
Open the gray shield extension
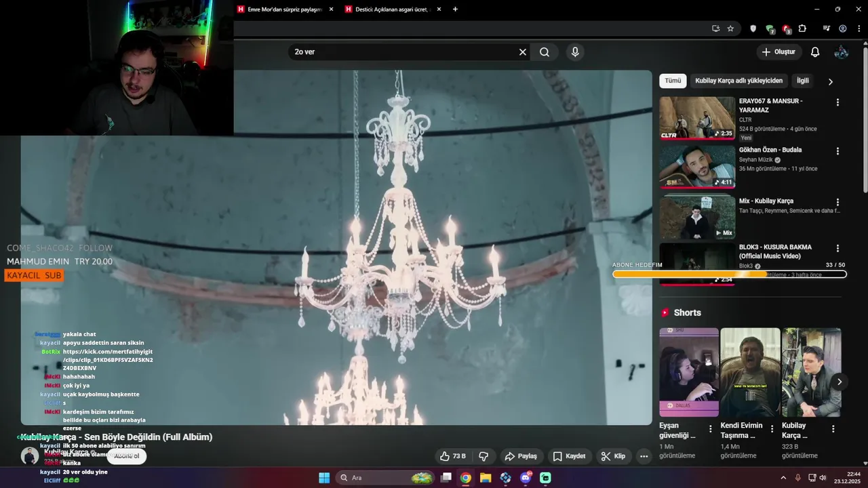click(x=753, y=28)
